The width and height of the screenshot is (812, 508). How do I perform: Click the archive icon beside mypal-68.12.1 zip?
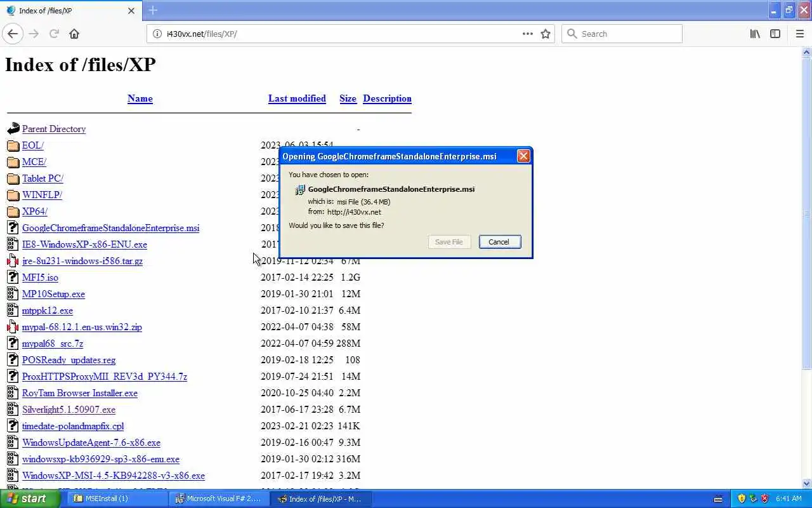coord(13,327)
